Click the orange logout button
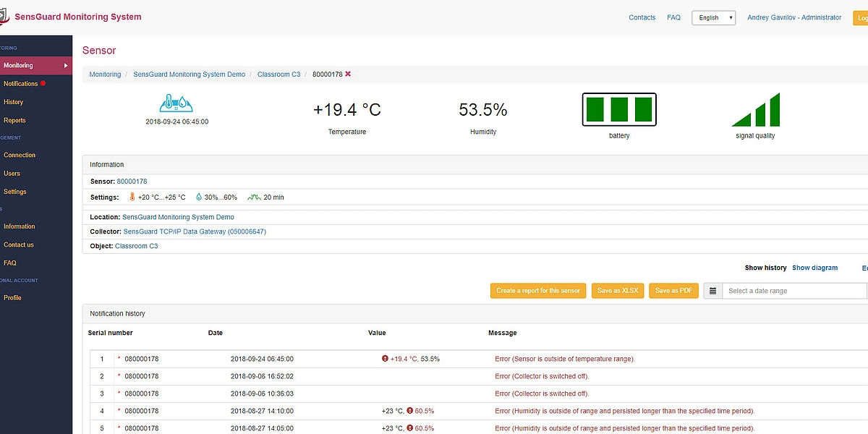 point(861,17)
